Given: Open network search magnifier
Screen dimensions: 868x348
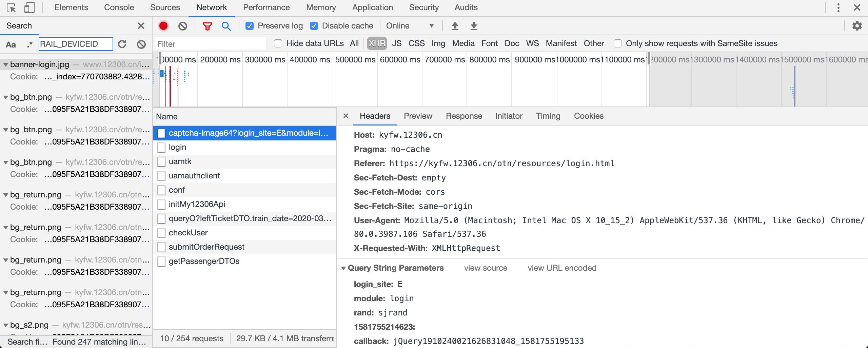Looking at the screenshot, I should (x=226, y=25).
